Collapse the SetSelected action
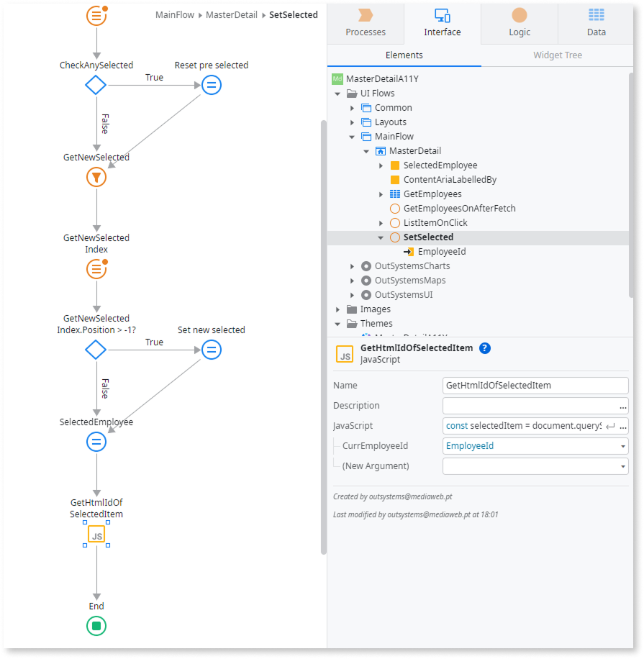The height and width of the screenshot is (659, 644). pyautogui.click(x=381, y=237)
